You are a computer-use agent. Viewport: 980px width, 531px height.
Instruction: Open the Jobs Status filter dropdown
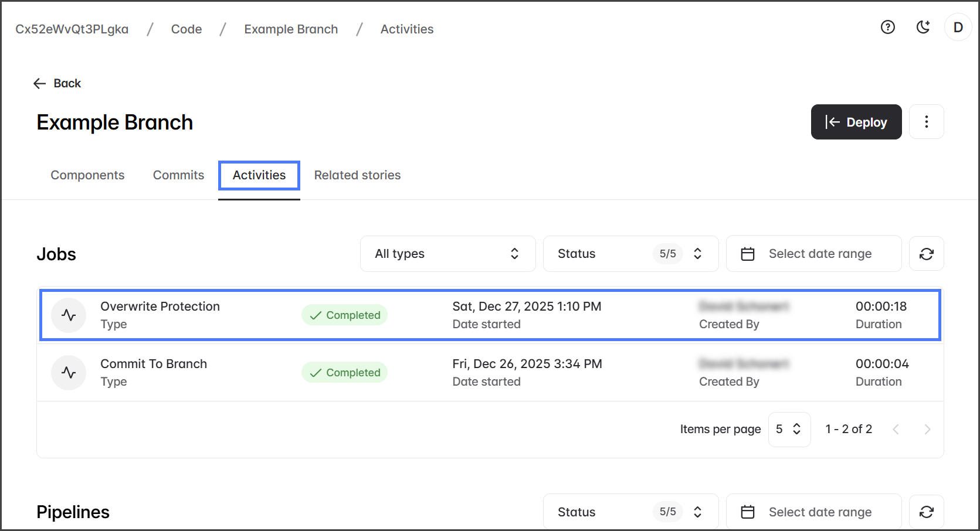(630, 254)
